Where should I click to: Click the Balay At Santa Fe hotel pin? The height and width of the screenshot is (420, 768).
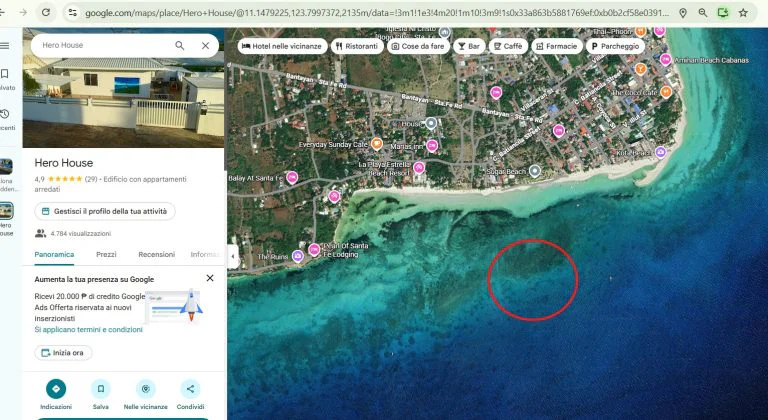[292, 177]
